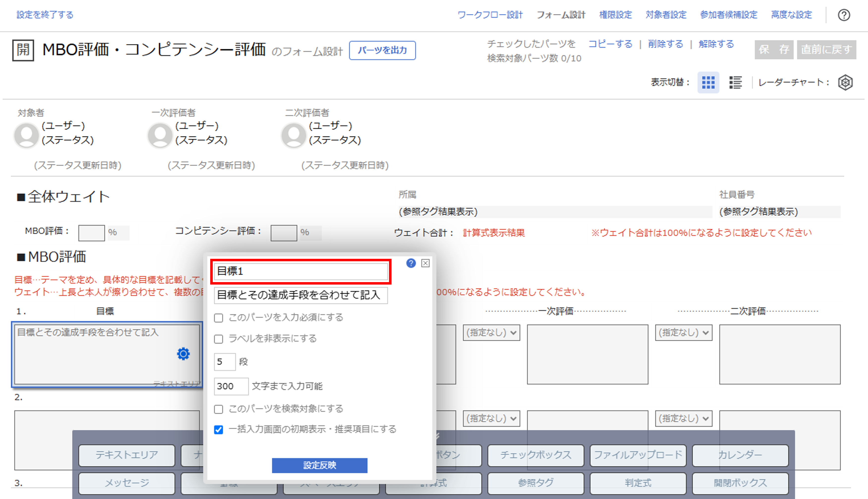Screen dimensions: 868x499
Task: Switch to grid tile display view
Action: click(x=708, y=83)
